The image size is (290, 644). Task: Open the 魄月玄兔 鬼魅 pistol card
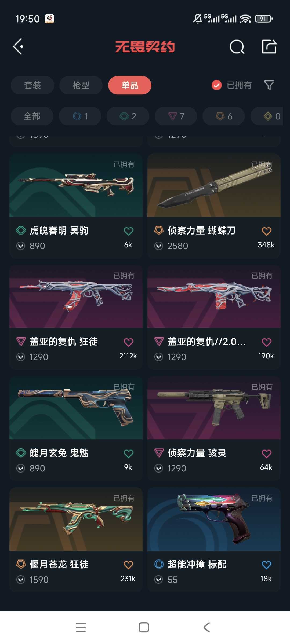pos(76,428)
